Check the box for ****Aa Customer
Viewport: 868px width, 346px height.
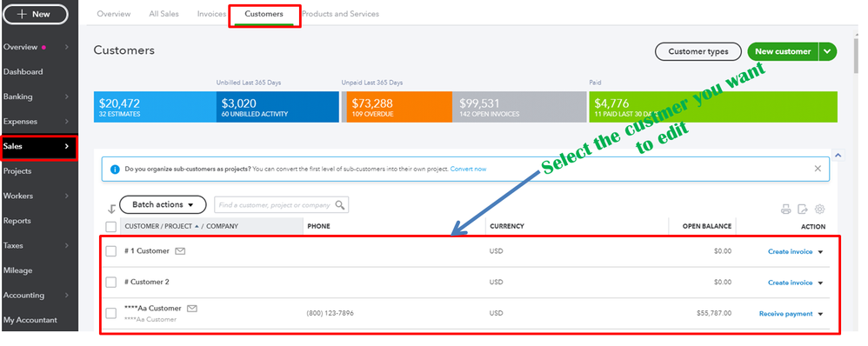(111, 313)
